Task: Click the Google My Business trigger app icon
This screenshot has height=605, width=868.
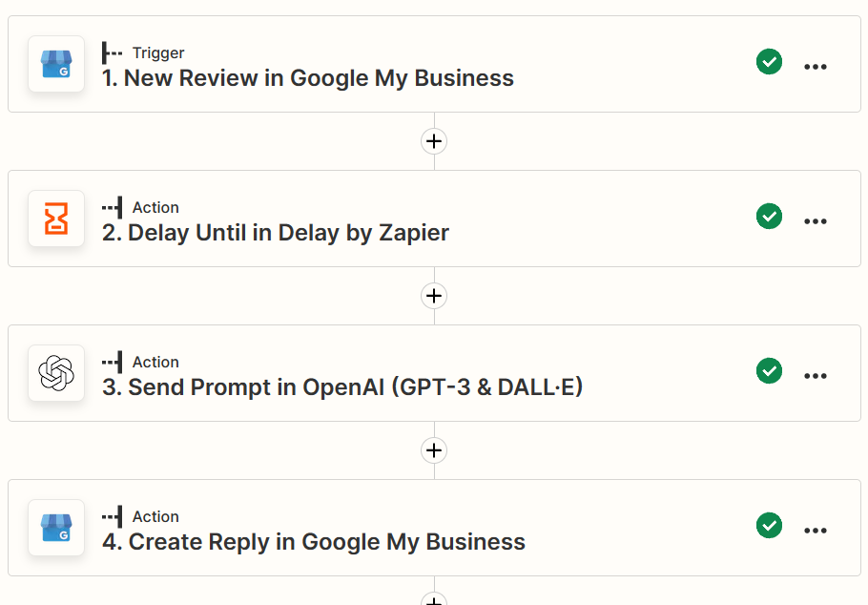Action: 56,65
